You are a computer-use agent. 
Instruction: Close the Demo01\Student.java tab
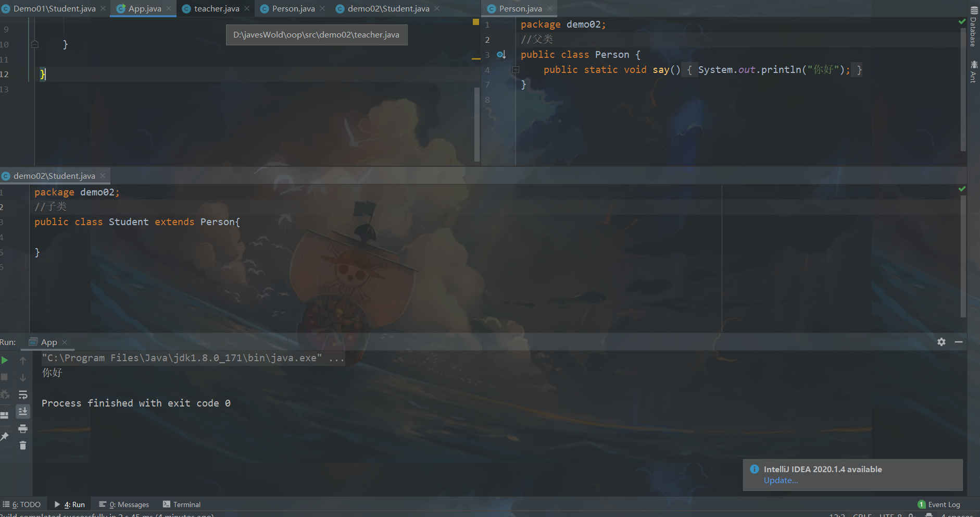point(103,8)
